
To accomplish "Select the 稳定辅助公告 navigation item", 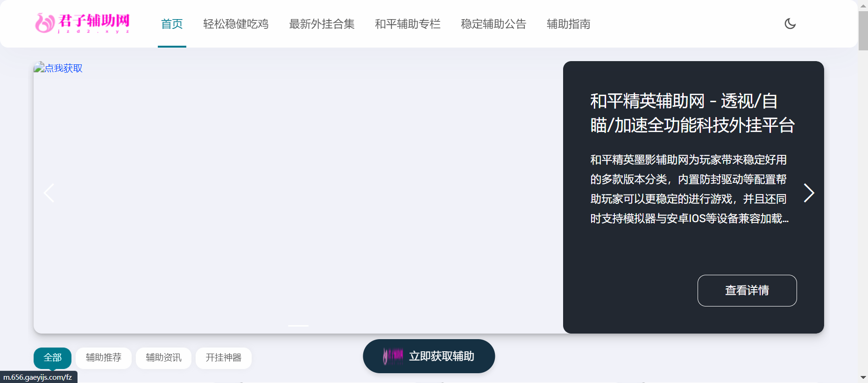I will (494, 24).
